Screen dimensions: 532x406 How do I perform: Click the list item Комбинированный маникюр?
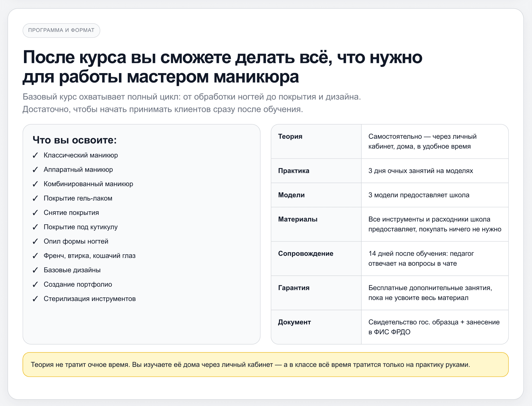[88, 184]
